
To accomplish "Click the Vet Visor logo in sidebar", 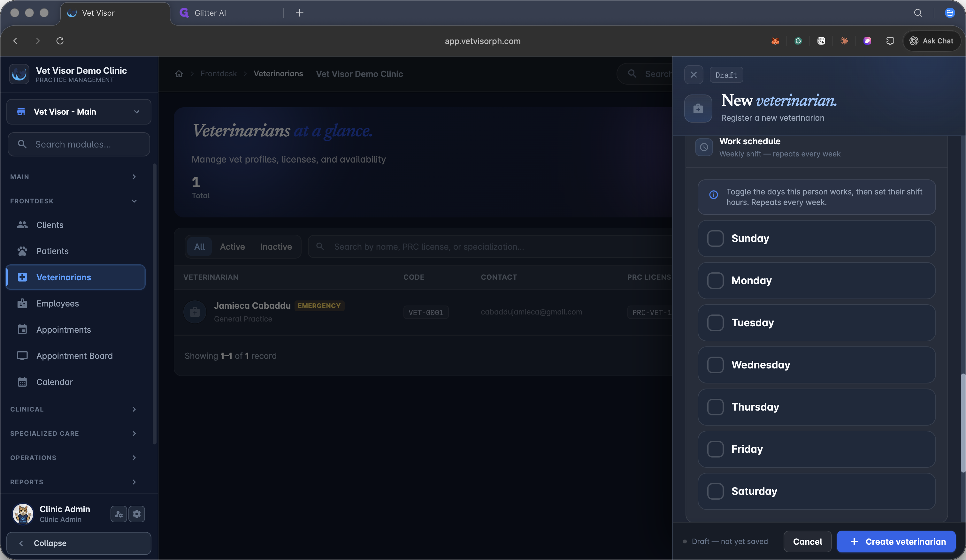I will tap(19, 74).
